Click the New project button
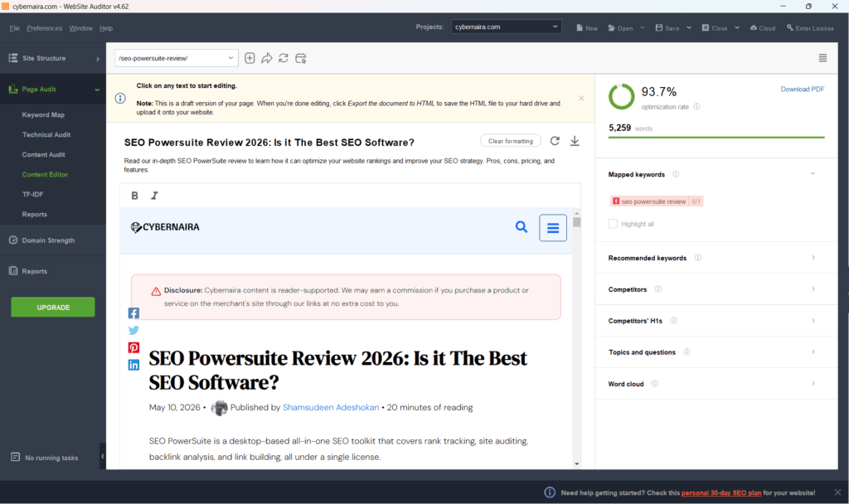 [x=587, y=28]
